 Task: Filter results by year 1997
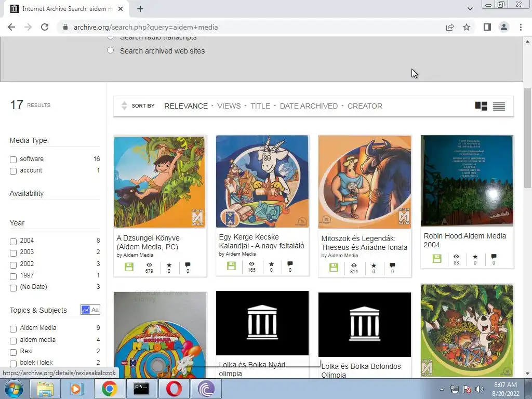tap(13, 276)
